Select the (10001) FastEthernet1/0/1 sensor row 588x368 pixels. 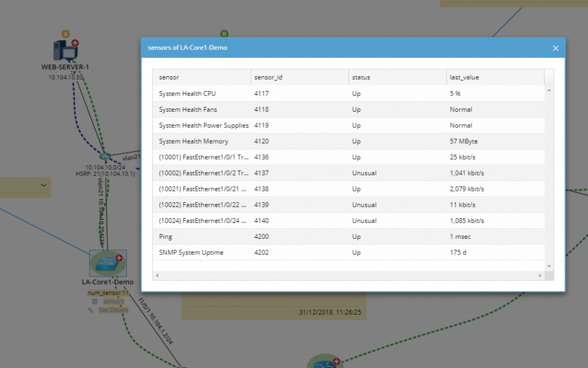coord(348,157)
